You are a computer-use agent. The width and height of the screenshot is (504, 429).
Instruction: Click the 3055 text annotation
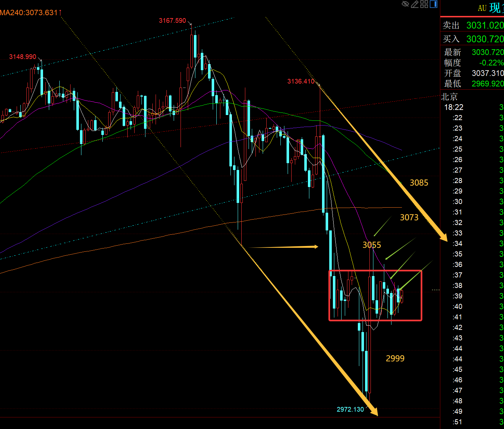(372, 245)
